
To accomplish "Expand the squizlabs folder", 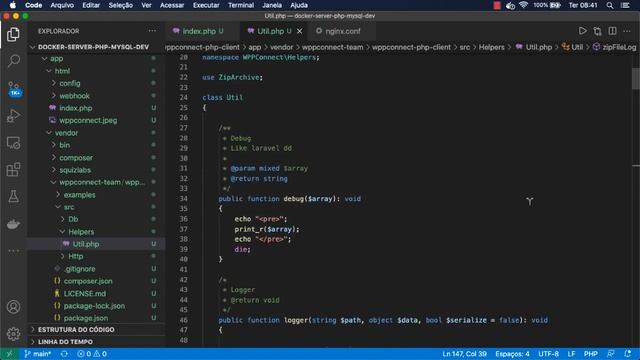I will [x=75, y=170].
